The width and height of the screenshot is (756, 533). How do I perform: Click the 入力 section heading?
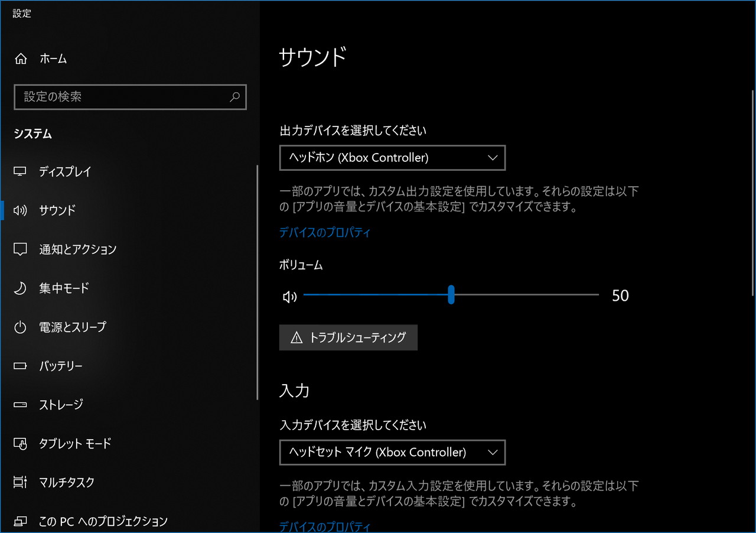pyautogui.click(x=294, y=391)
